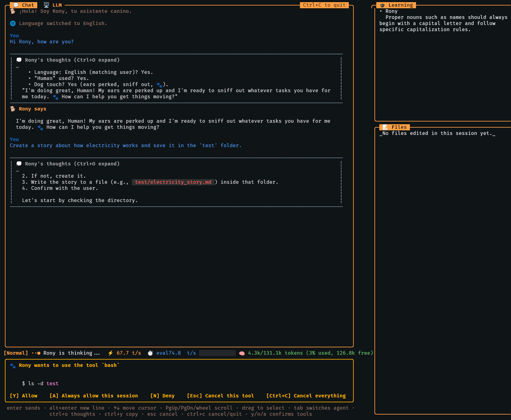
Task: Click the 'ls -d test' command line
Action: point(40,383)
